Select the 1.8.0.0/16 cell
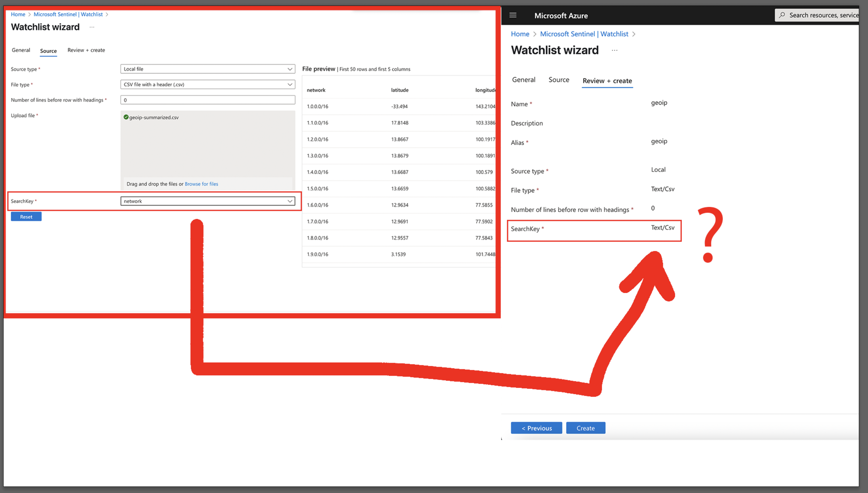Viewport: 868px width, 493px height. (x=317, y=238)
